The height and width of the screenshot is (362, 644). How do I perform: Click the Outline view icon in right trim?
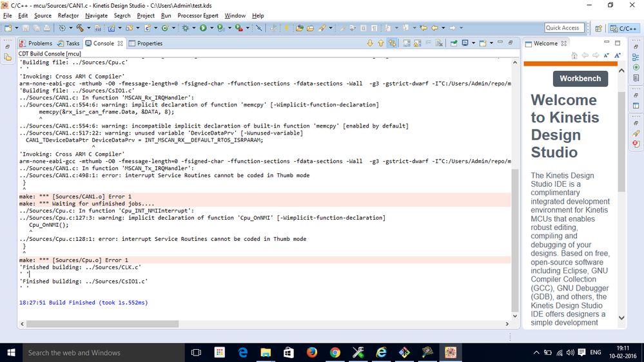click(636, 57)
